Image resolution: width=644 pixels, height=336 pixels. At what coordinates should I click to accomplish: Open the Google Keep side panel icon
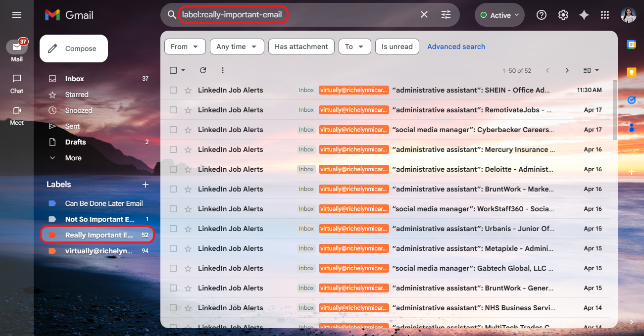point(632,72)
